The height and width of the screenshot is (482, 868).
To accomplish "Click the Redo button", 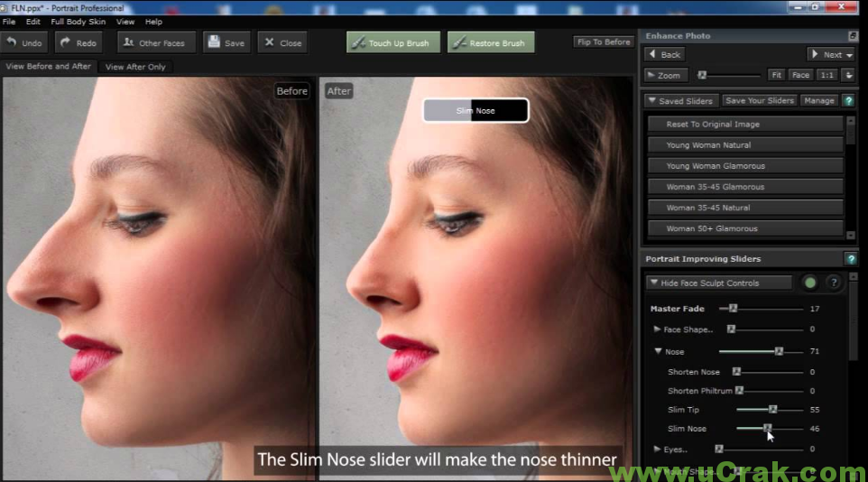I will [x=78, y=42].
